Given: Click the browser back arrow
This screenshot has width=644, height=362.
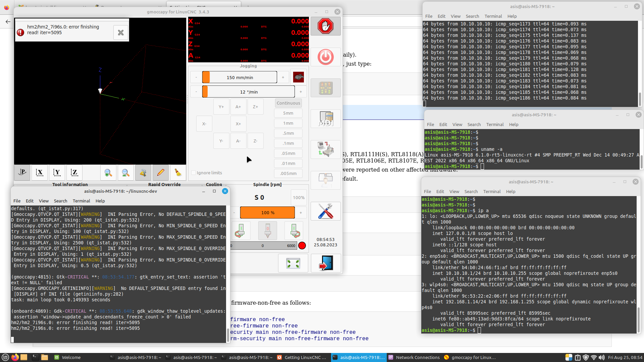Looking at the screenshot, I should [8, 21].
